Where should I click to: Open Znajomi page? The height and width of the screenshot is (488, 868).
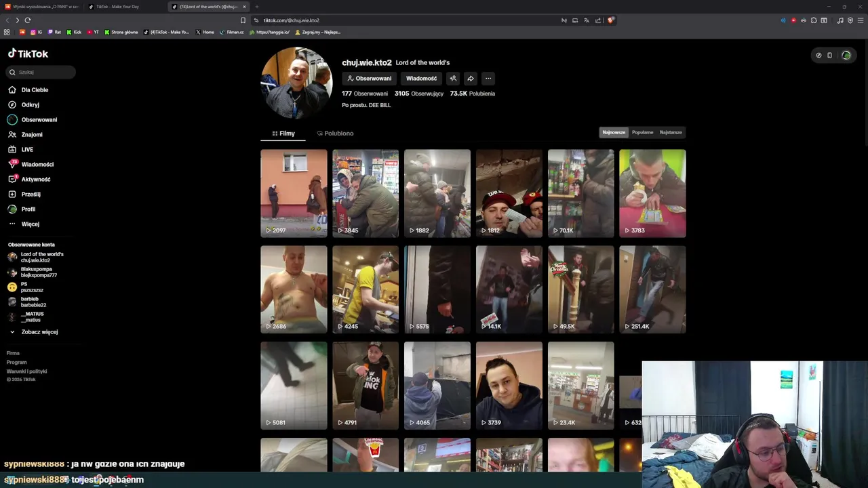25,134
